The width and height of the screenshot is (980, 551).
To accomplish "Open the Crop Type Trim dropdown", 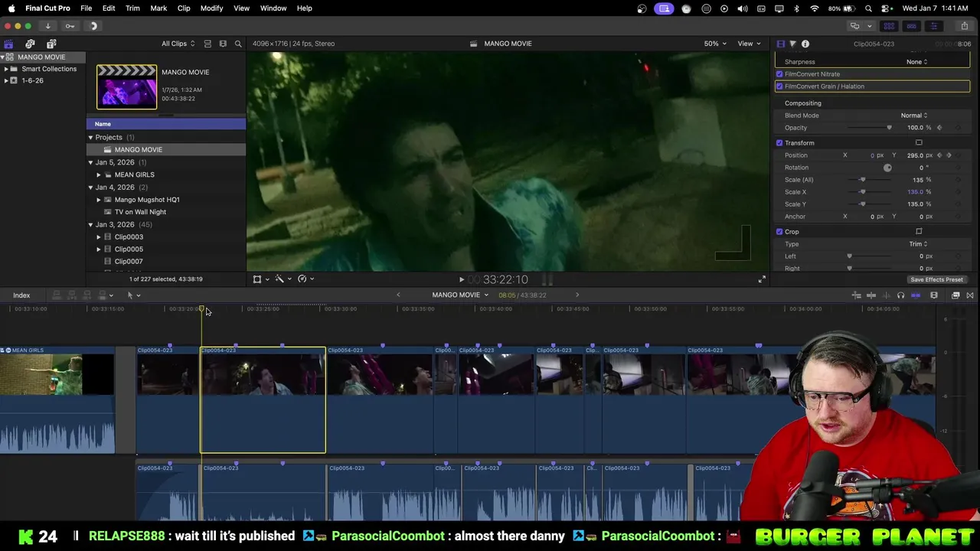I will [x=918, y=244].
